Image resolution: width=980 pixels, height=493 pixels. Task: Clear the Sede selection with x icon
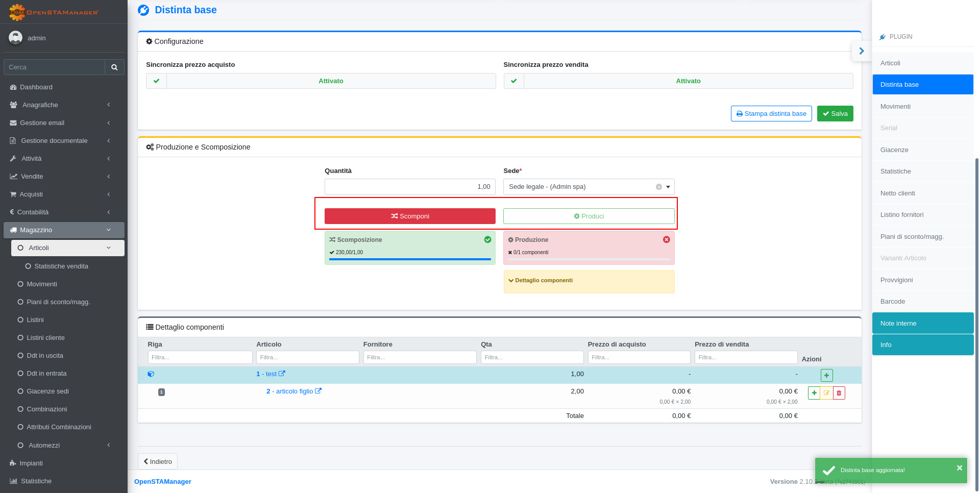tap(658, 187)
